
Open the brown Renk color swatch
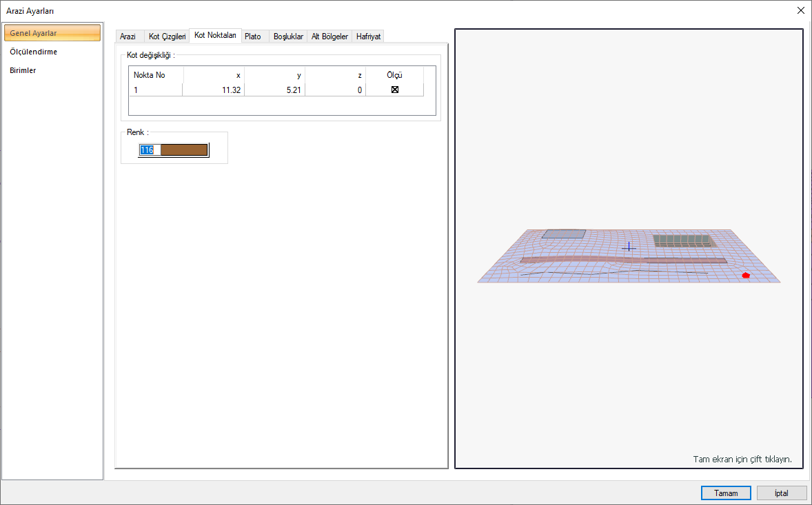coord(184,150)
